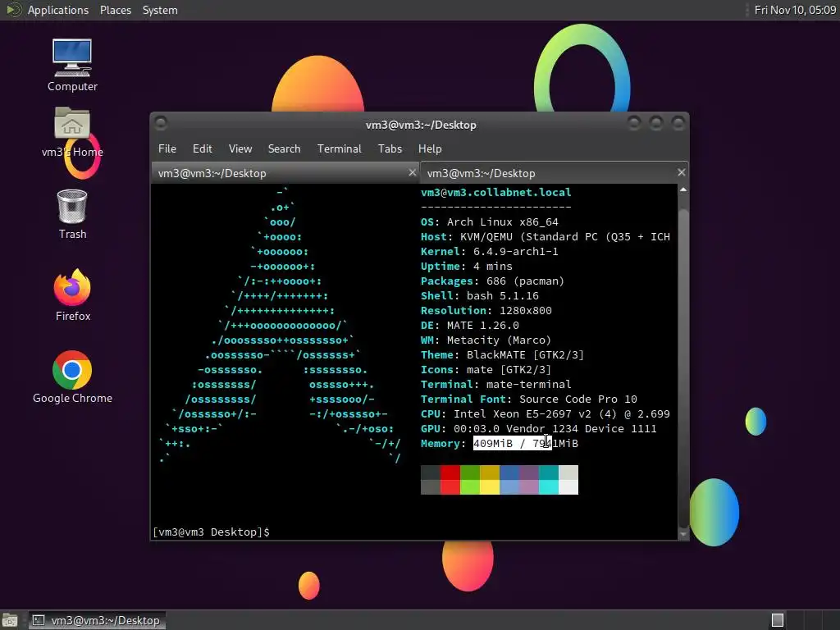Image resolution: width=840 pixels, height=630 pixels.
Task: Open the System menu
Action: tap(160, 10)
